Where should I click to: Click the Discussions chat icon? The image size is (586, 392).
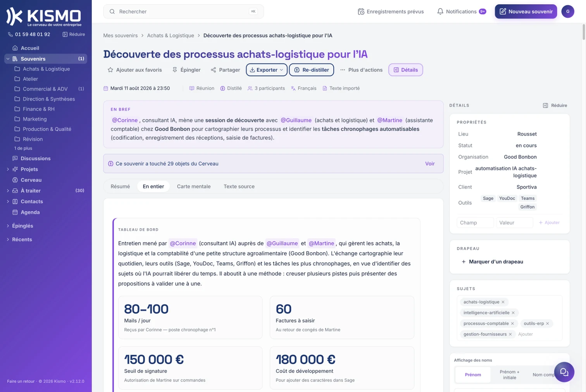click(15, 158)
